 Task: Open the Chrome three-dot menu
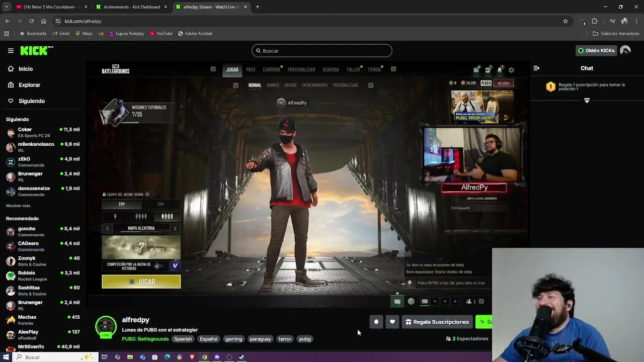(x=637, y=21)
